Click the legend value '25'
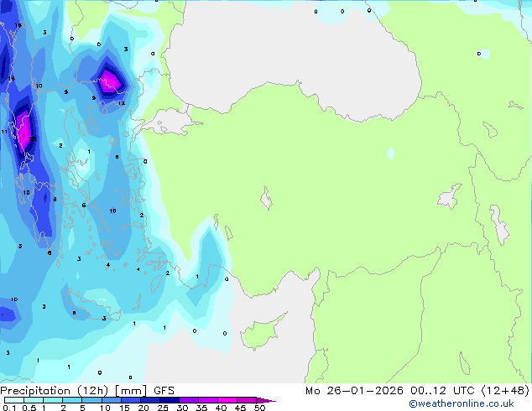532x411 pixels. [163, 408]
